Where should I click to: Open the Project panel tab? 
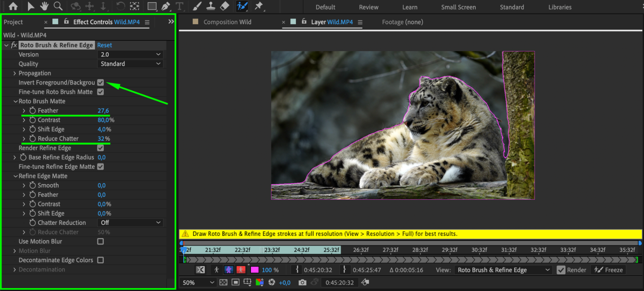(13, 22)
